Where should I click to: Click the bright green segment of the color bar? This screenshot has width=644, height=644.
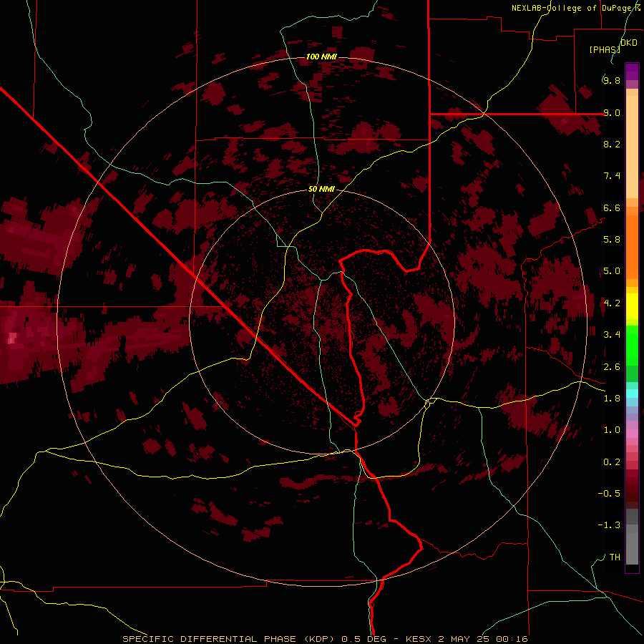click(632, 345)
